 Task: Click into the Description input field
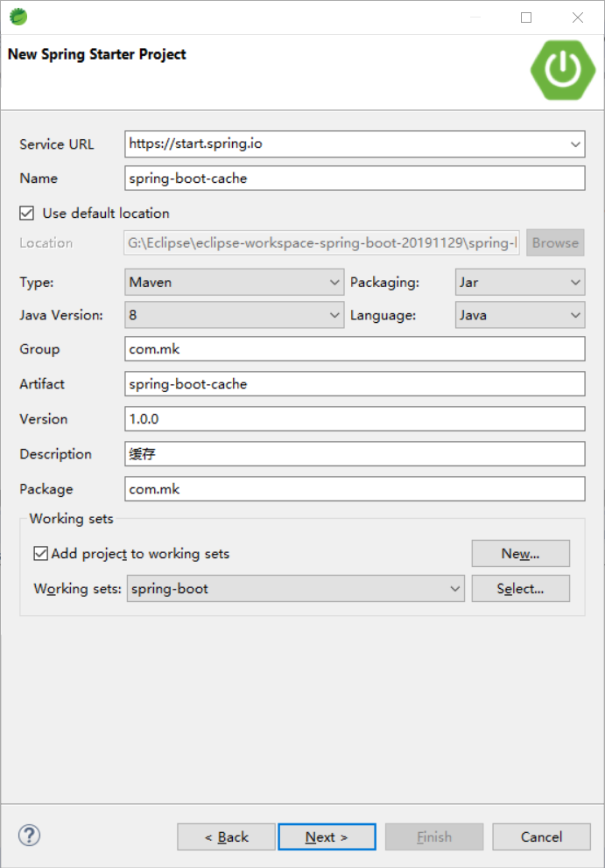click(355, 454)
